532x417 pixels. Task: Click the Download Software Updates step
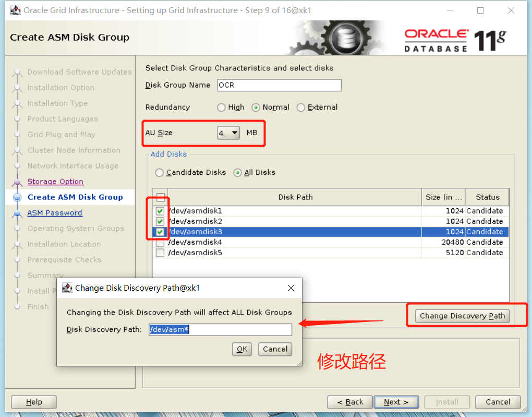click(x=80, y=72)
